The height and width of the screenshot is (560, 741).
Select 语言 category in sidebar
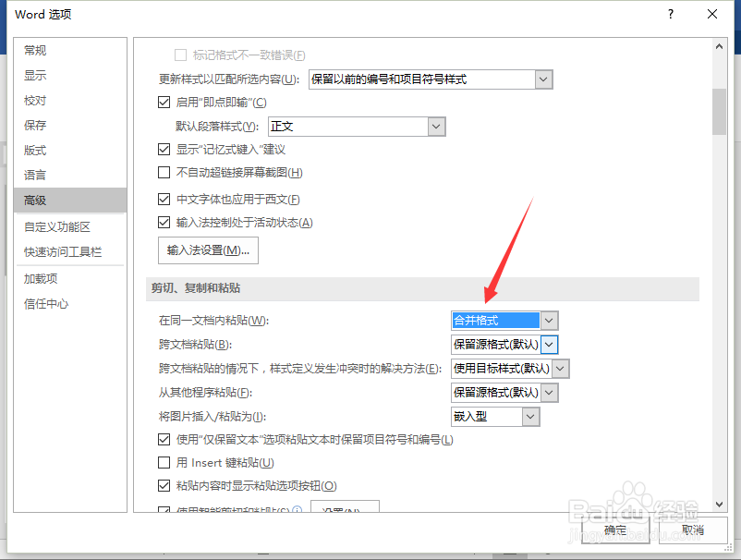(70, 176)
